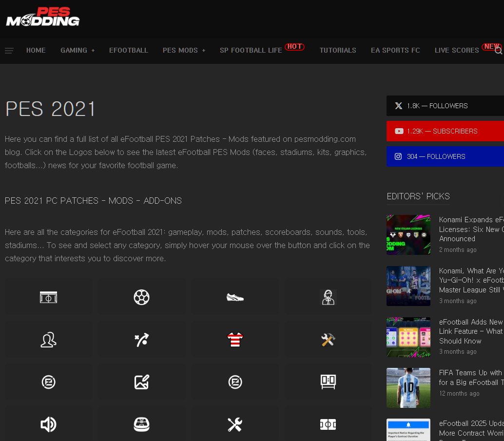Click the "2 months ago" timestamp

point(458,250)
